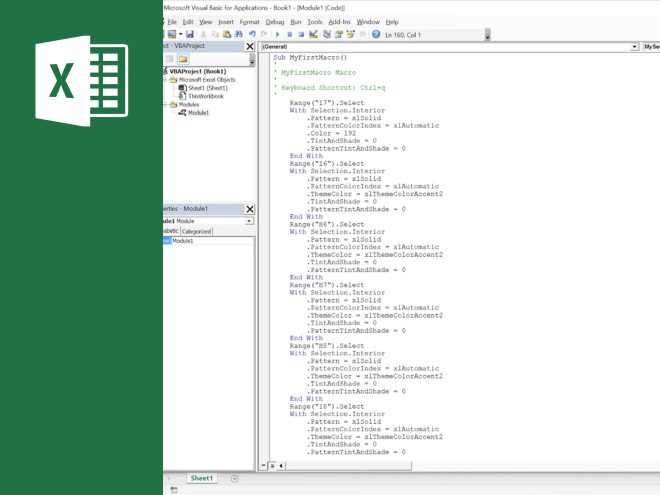Click the Run Macro play icon
660x495 pixels.
[276, 34]
